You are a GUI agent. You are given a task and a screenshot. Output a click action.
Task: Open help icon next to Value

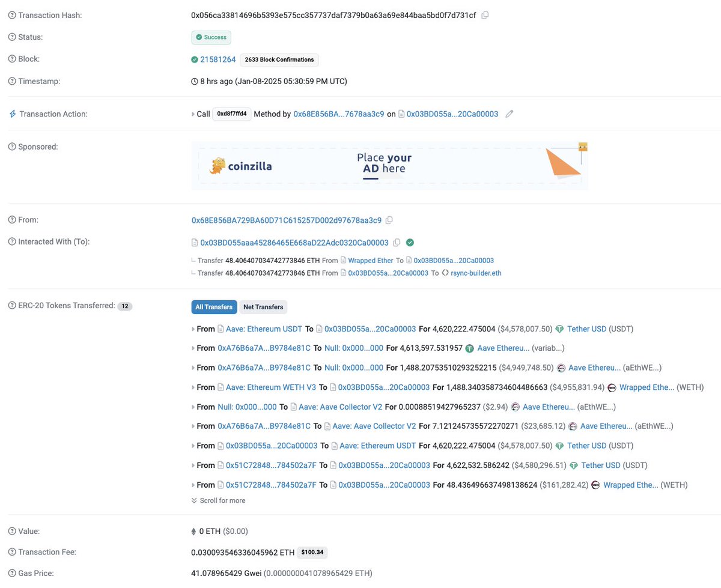[x=12, y=531]
